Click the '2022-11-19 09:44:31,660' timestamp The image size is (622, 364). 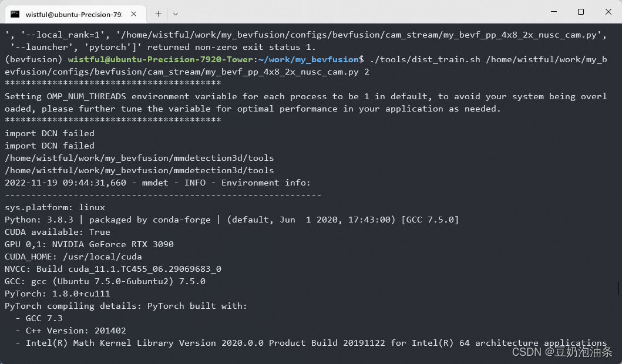point(65,183)
